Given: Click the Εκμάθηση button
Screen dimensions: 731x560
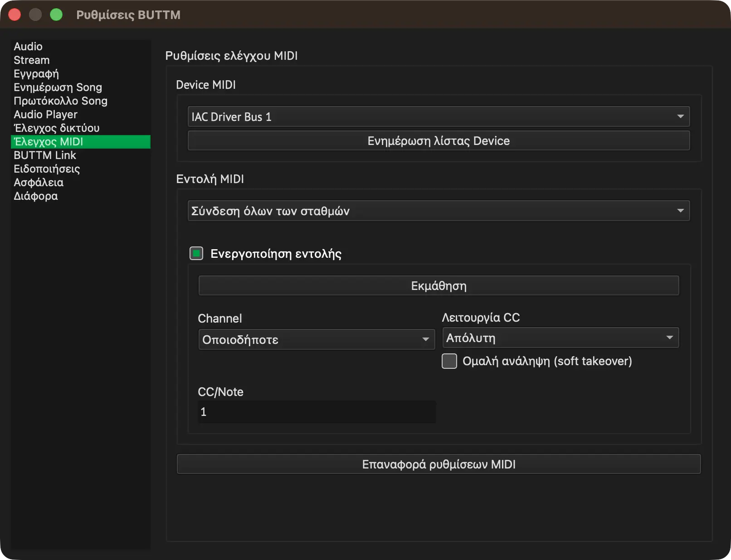Looking at the screenshot, I should click(x=439, y=286).
